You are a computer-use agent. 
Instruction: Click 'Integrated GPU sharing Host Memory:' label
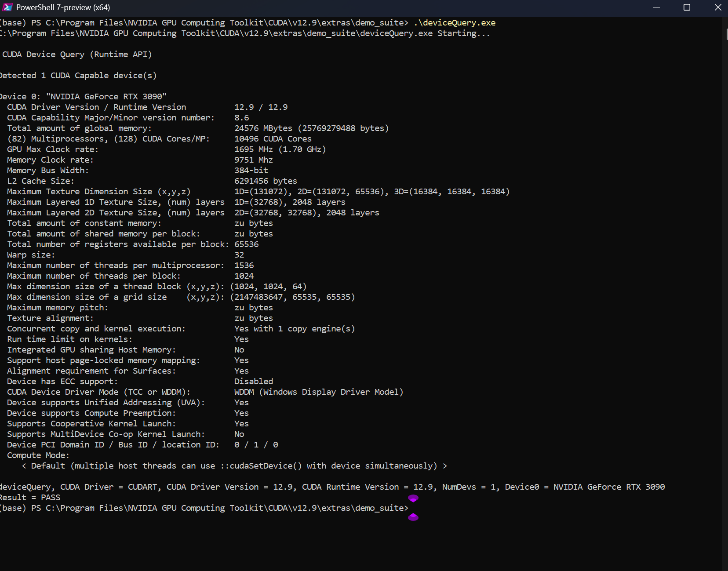[x=91, y=350]
